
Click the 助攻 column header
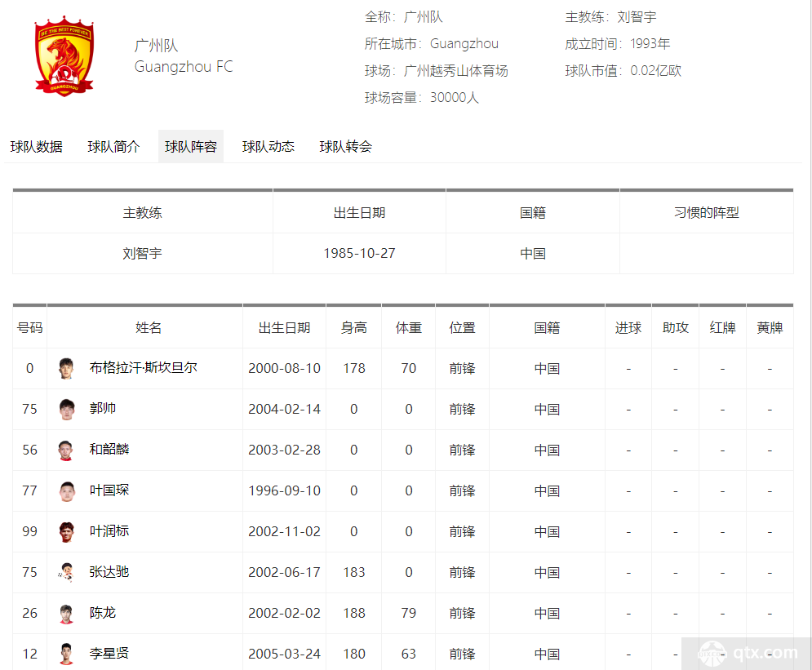[x=675, y=328]
